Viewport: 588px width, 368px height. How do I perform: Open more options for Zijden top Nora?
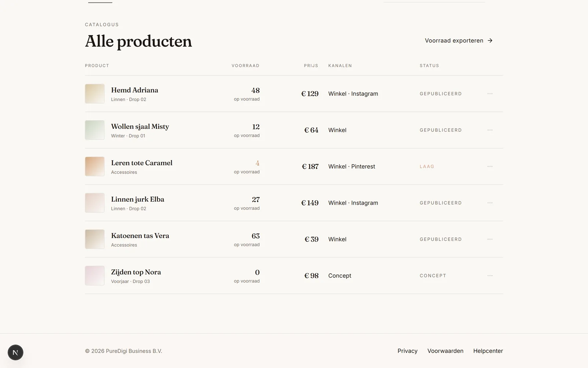pyautogui.click(x=490, y=276)
